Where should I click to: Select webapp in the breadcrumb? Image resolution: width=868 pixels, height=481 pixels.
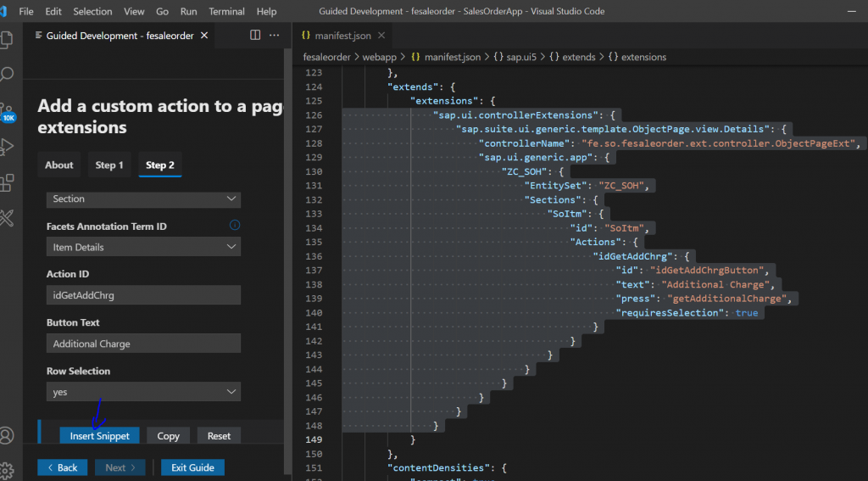[379, 57]
